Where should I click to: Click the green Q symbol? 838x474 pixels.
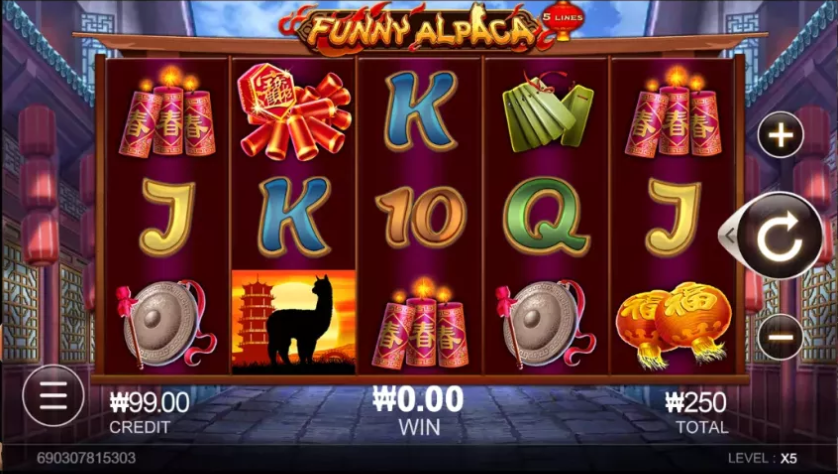tap(546, 217)
